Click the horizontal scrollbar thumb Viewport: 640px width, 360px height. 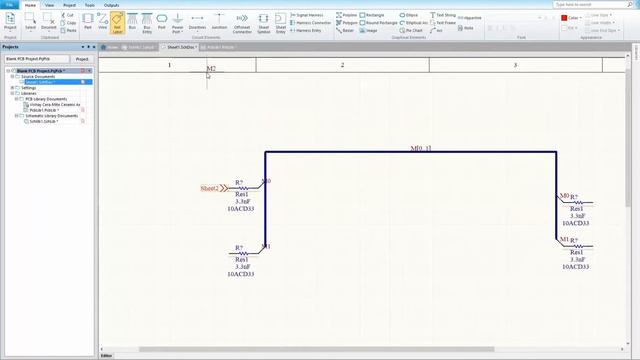pyautogui.click(x=316, y=349)
